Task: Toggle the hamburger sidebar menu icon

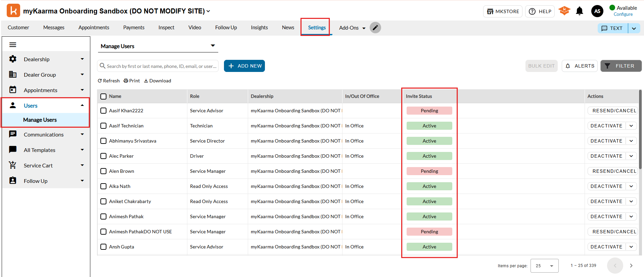Action: click(x=13, y=45)
